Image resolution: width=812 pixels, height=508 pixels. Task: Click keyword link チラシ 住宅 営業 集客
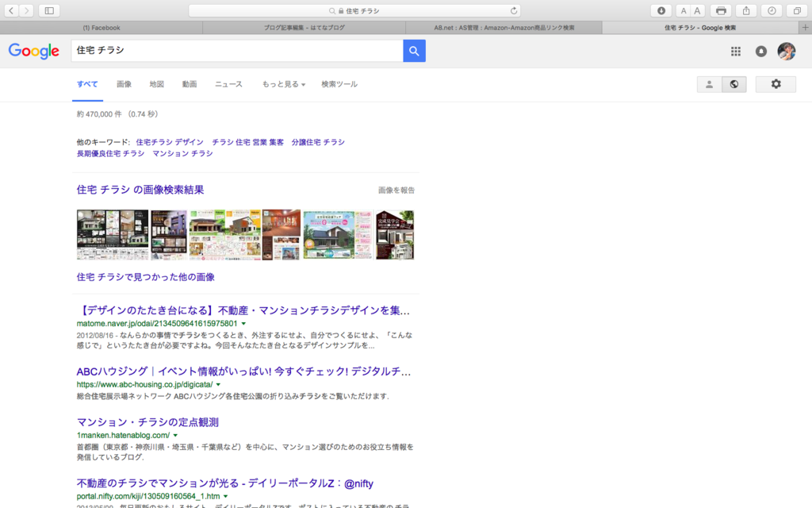click(247, 142)
